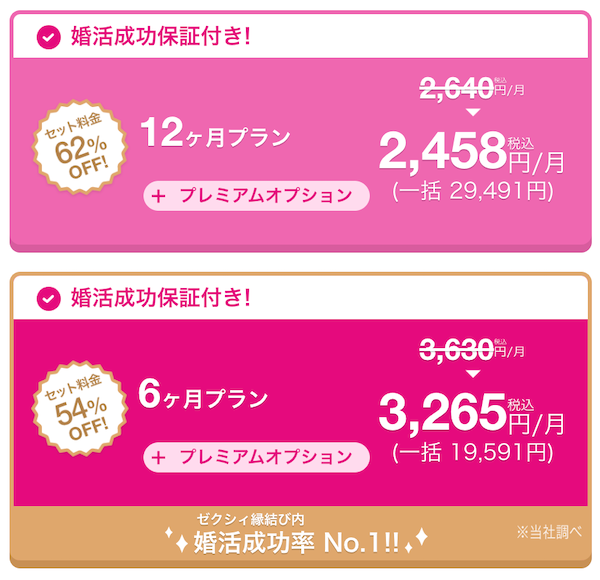
Task: Click the checkmark icon in the second plan header
Action: (47, 298)
